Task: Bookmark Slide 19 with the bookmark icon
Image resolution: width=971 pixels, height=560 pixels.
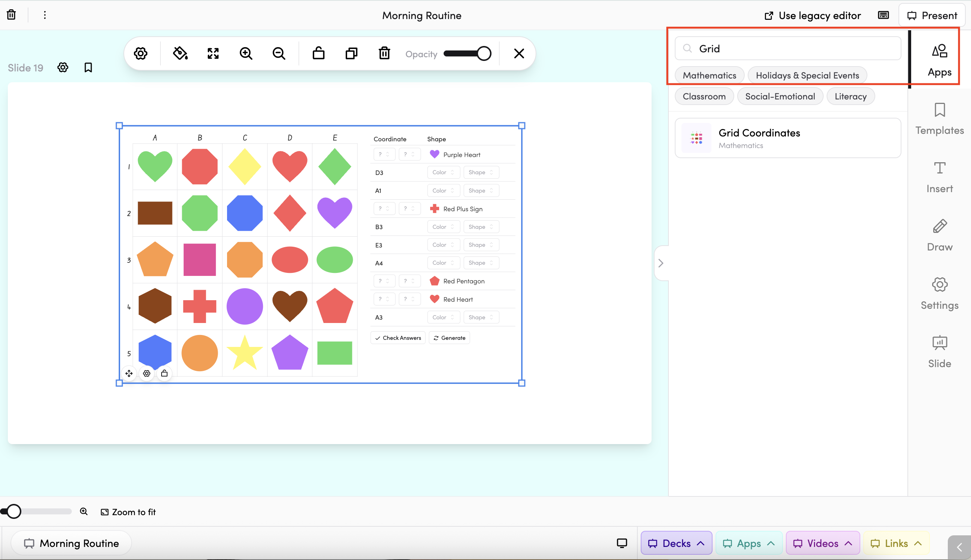Action: point(88,68)
